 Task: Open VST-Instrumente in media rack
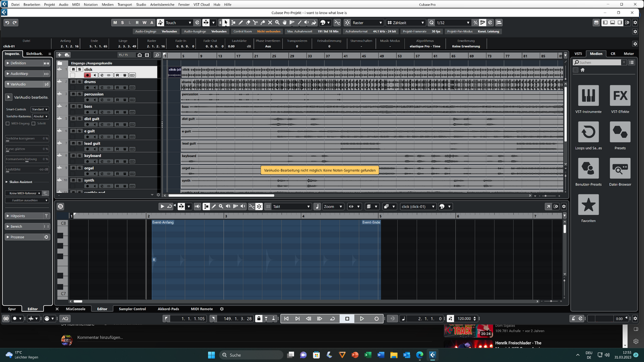point(588,96)
